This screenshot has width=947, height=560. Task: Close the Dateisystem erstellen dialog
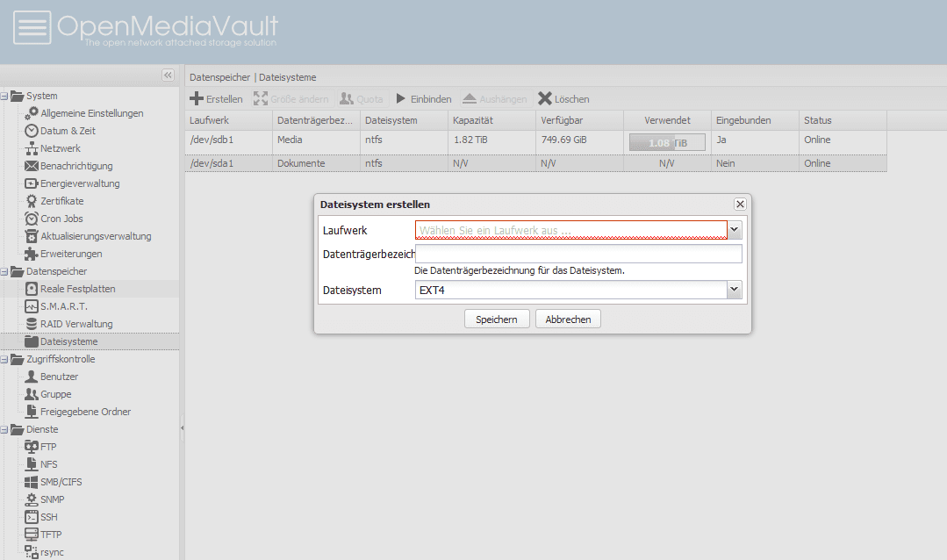pyautogui.click(x=740, y=205)
